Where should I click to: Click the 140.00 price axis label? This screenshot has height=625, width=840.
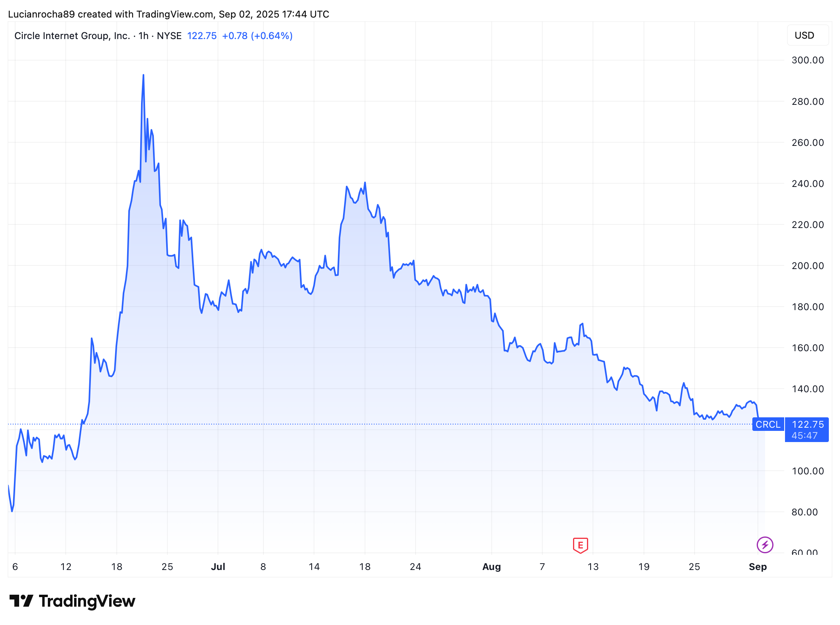tap(807, 389)
